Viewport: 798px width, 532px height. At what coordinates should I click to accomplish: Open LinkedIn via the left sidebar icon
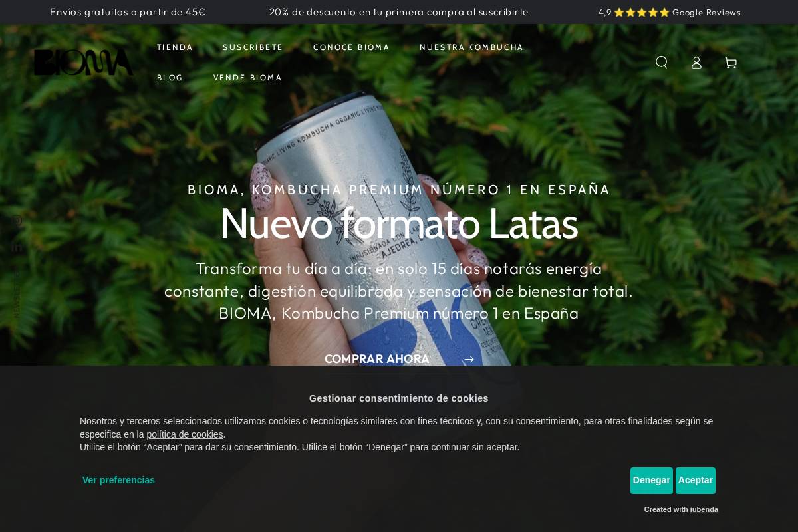tap(18, 247)
